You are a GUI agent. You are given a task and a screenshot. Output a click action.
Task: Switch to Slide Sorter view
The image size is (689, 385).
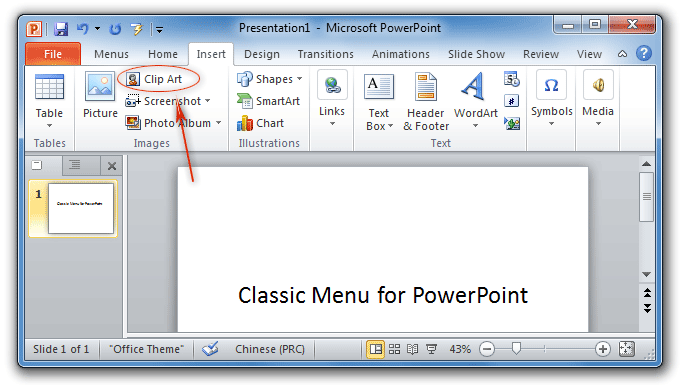pyautogui.click(x=395, y=349)
